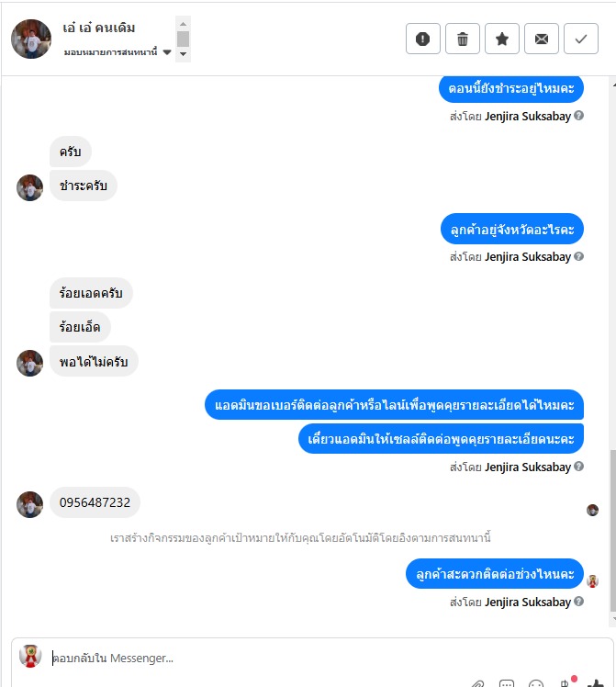Screen dimensions: 616x687
Task: Click phone number message 0956487232
Action: pyautogui.click(x=95, y=502)
